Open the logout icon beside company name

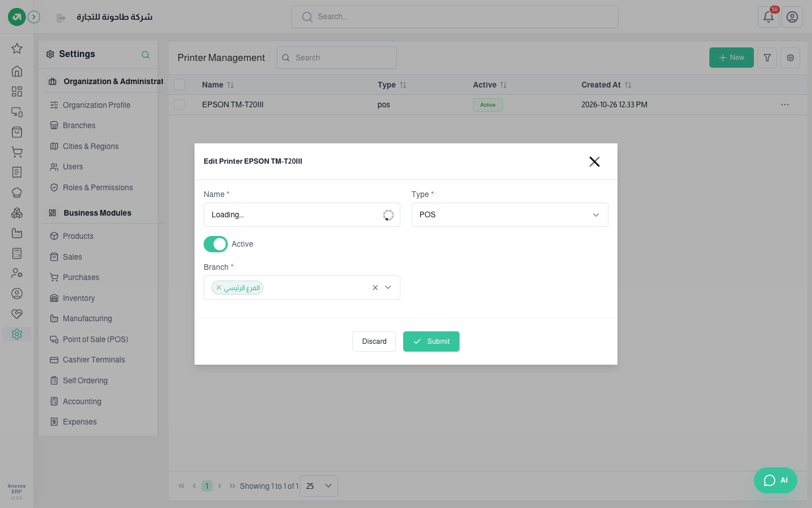[x=61, y=18]
